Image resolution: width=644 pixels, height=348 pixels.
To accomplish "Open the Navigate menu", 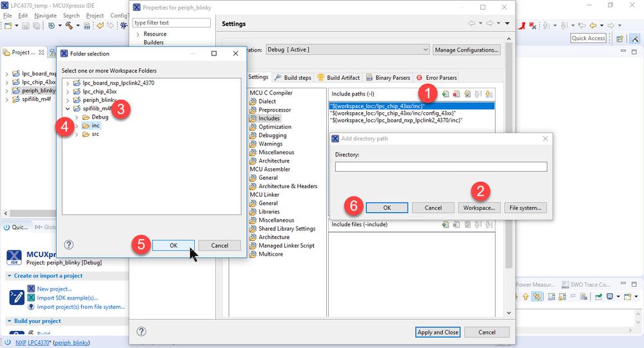I will pyautogui.click(x=45, y=15).
